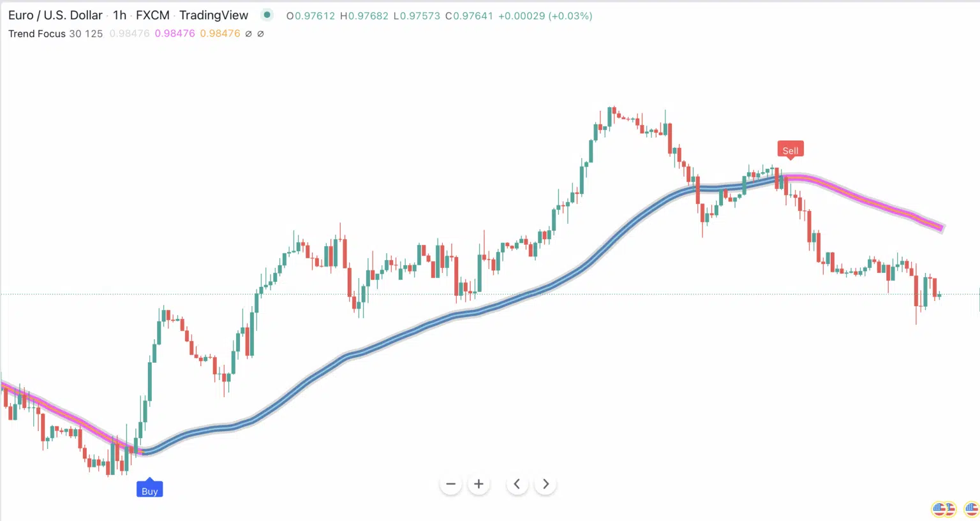Click the magenta 0.98476 indicator value
This screenshot has height=521, width=980.
click(x=175, y=34)
